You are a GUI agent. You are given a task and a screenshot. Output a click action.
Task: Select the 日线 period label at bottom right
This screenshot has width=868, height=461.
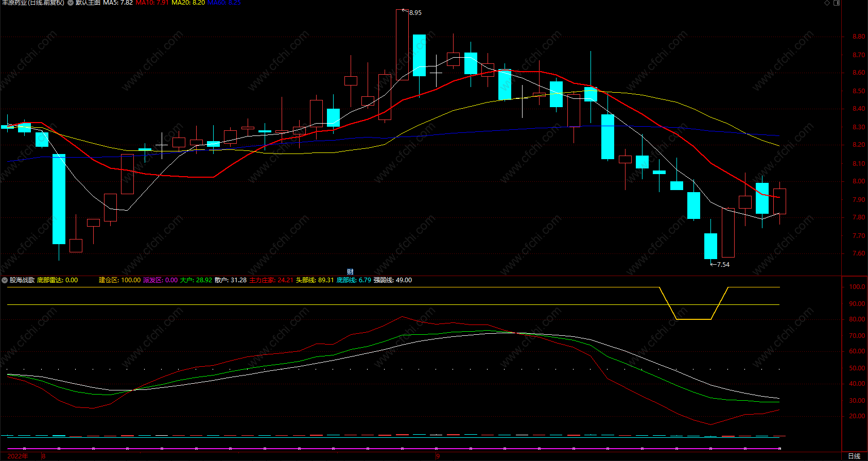coord(854,456)
